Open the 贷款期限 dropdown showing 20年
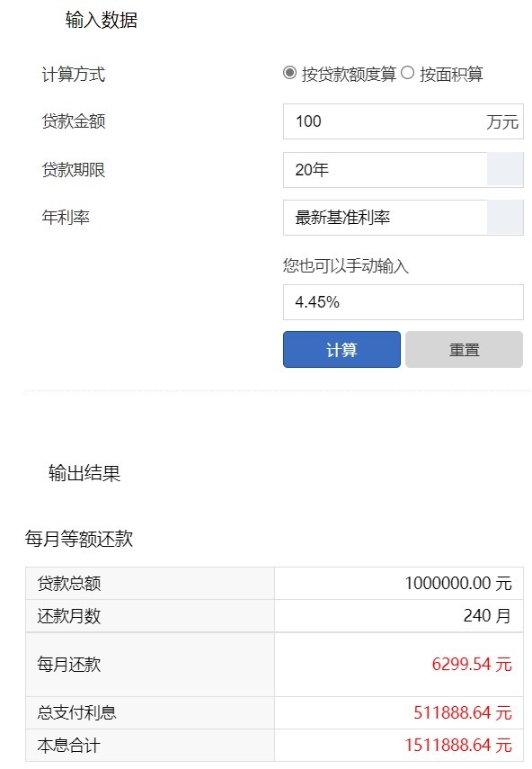The height and width of the screenshot is (769, 532). point(403,170)
